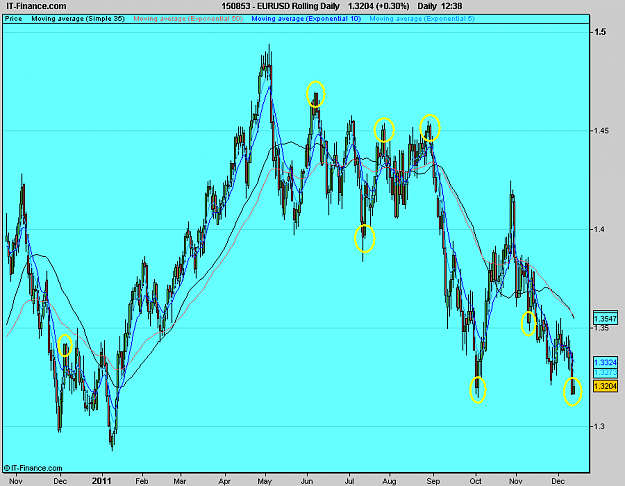Image resolution: width=625 pixels, height=486 pixels.
Task: Click the Aug label on time axis
Action: tap(389, 481)
